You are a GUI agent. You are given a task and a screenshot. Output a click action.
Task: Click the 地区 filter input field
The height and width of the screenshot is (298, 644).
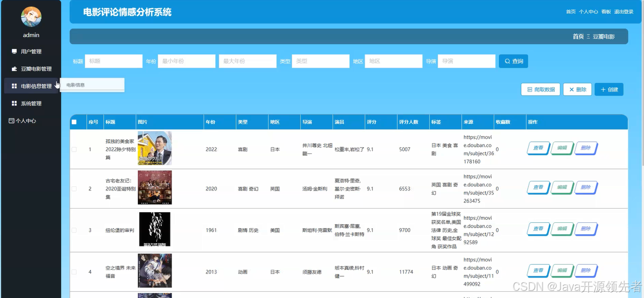coord(393,61)
